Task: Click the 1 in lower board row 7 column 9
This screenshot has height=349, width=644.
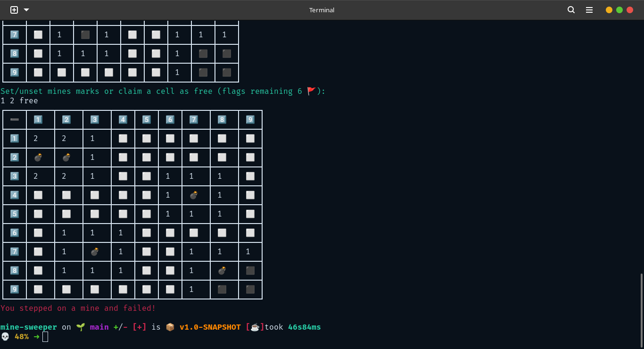Action: coord(248,251)
